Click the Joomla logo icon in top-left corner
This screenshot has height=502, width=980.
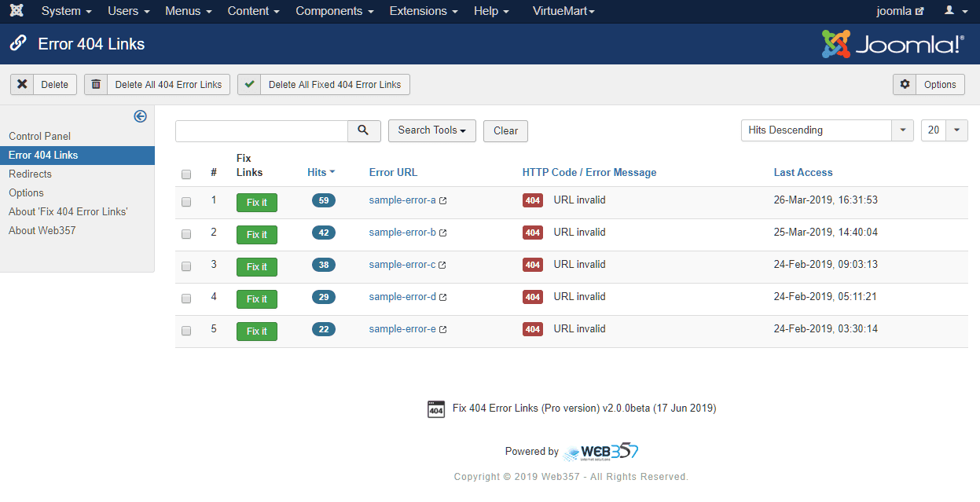click(17, 11)
